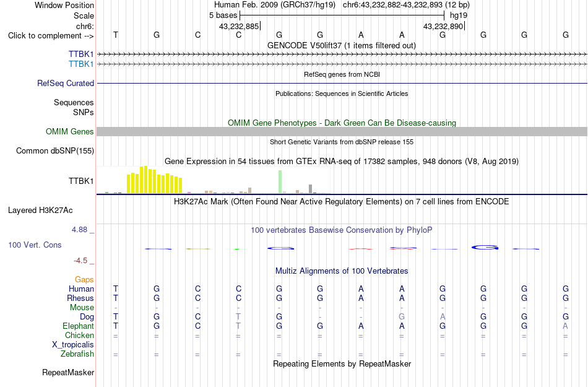Click the Mouse species row label
This screenshot has width=588, height=387.
click(x=82, y=308)
